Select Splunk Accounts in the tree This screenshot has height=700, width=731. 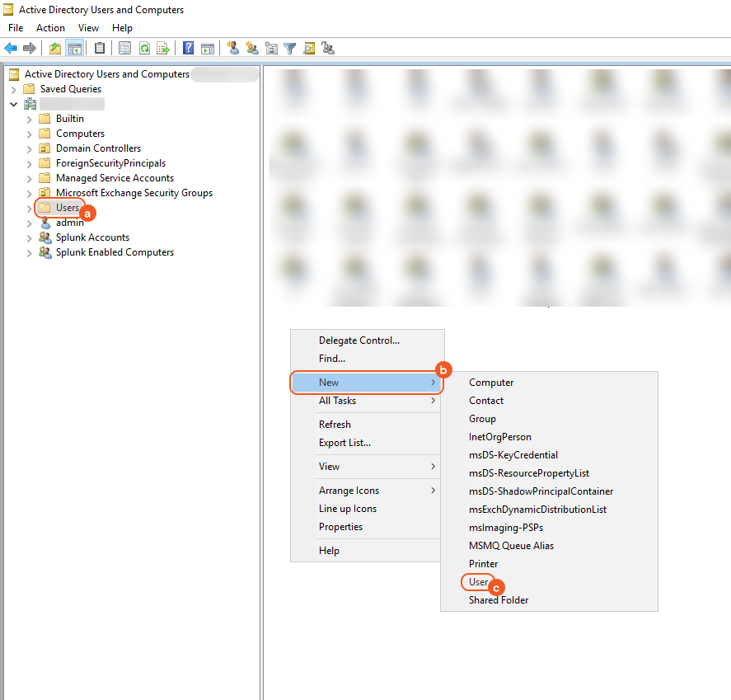(x=92, y=237)
